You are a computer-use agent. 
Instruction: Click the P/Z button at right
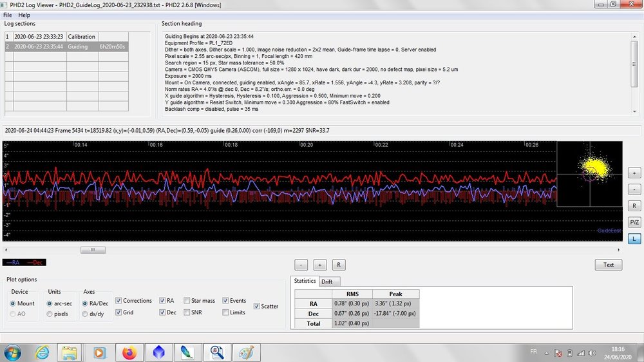point(634,222)
